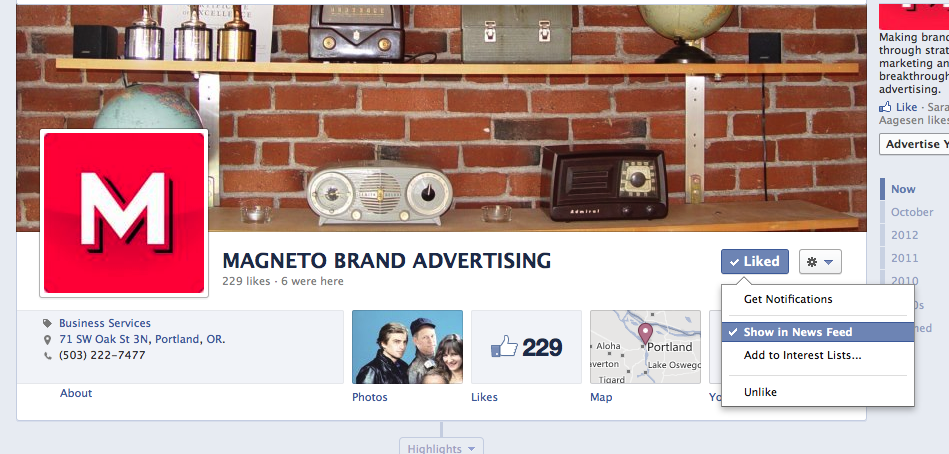Click the red M profile picture
Screen dimensions: 949x454
pos(124,213)
